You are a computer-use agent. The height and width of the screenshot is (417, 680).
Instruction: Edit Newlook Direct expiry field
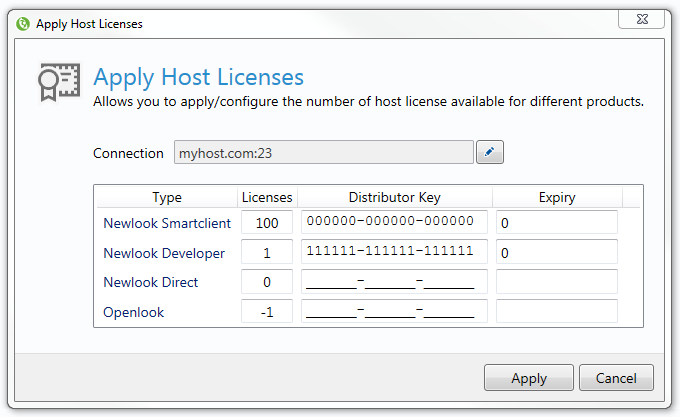[557, 282]
